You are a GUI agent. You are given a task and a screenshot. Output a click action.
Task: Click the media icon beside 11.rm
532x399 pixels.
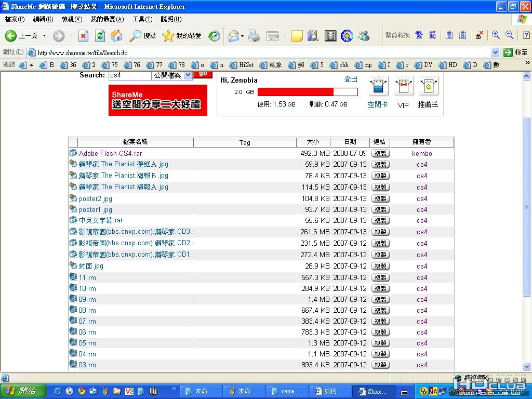(73, 277)
